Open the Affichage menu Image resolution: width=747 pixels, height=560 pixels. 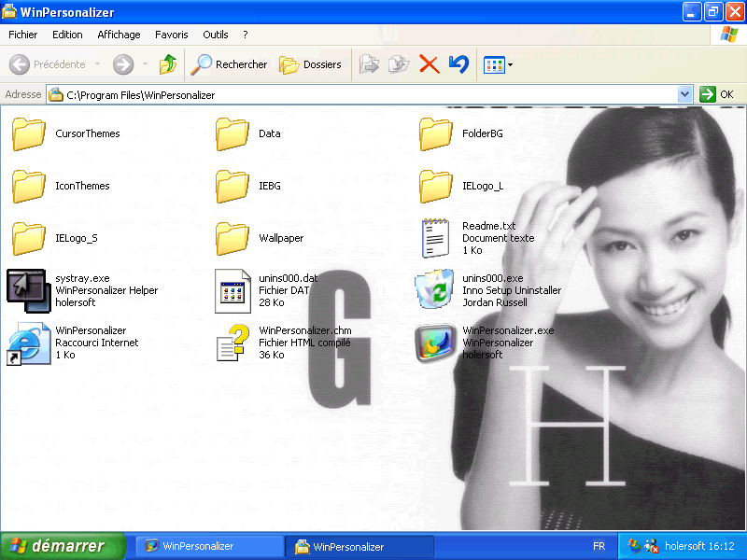tap(119, 35)
